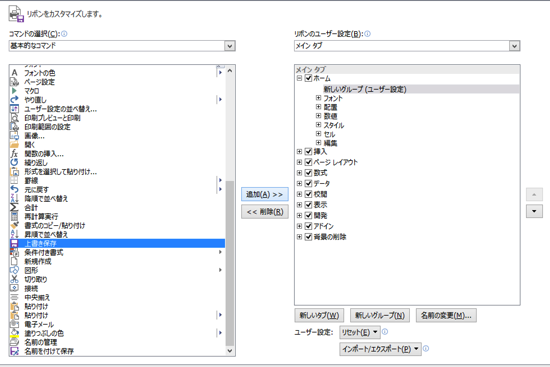Click the command list scrollbar up arrow
The height and width of the screenshot is (367, 550).
(x=230, y=71)
